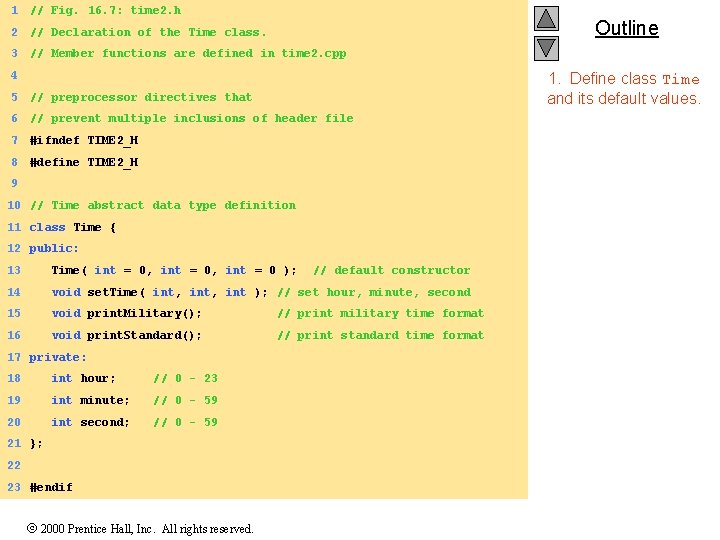Image resolution: width=720 pixels, height=540 pixels.
Task: Click the 'public:' keyword
Action: pos(53,248)
